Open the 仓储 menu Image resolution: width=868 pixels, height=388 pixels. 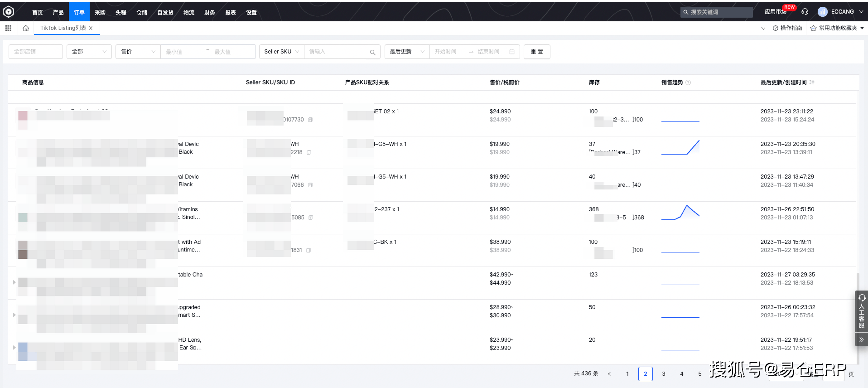[x=142, y=12]
